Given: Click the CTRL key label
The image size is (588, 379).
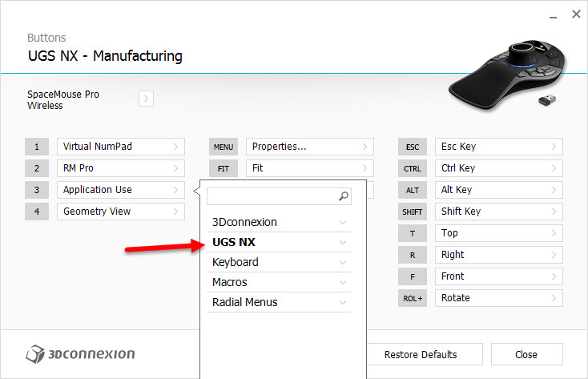Looking at the screenshot, I should click(x=413, y=168).
